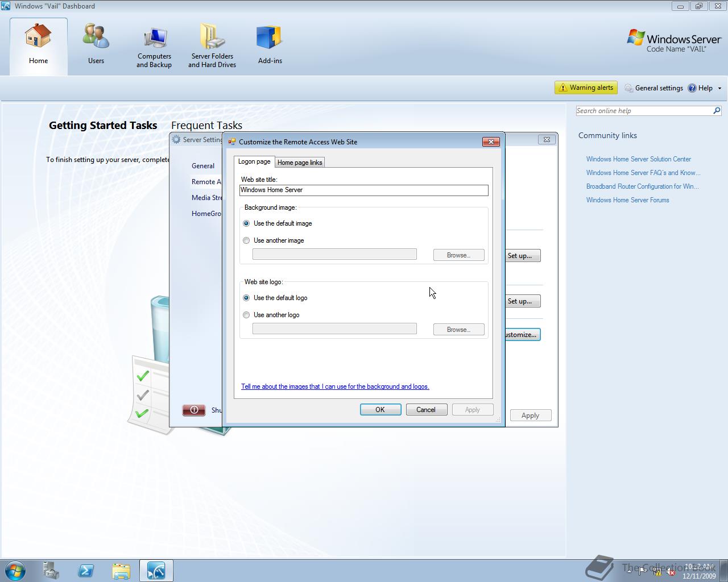Close the Server Settings window

pyautogui.click(x=547, y=139)
